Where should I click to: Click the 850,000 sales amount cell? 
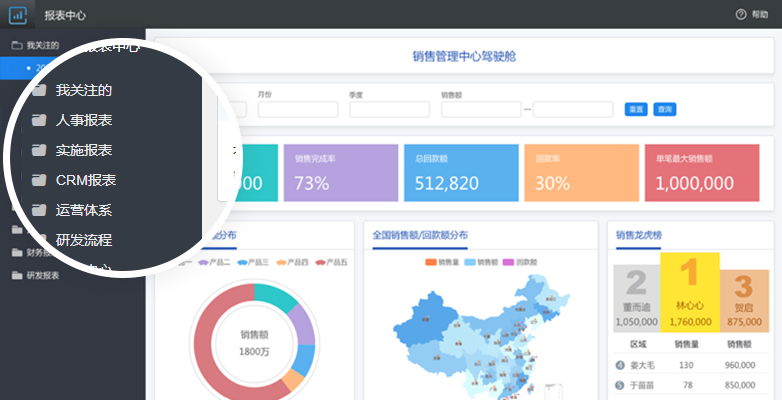pos(740,385)
